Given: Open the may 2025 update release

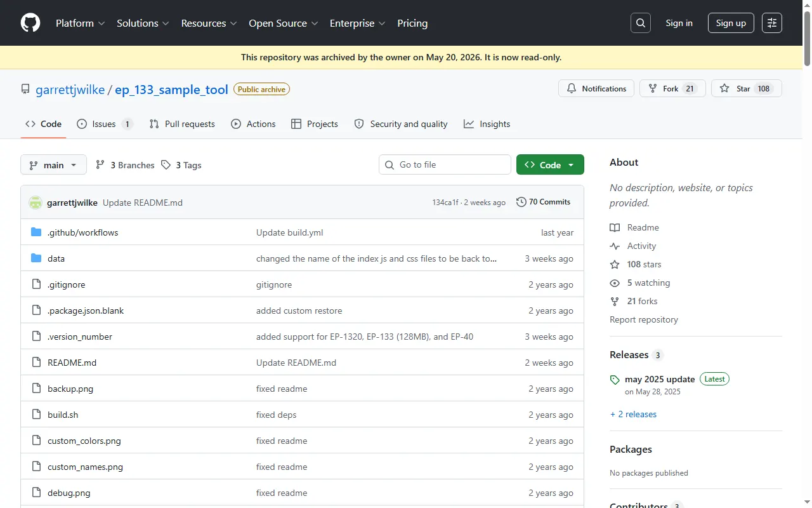Looking at the screenshot, I should coord(660,379).
